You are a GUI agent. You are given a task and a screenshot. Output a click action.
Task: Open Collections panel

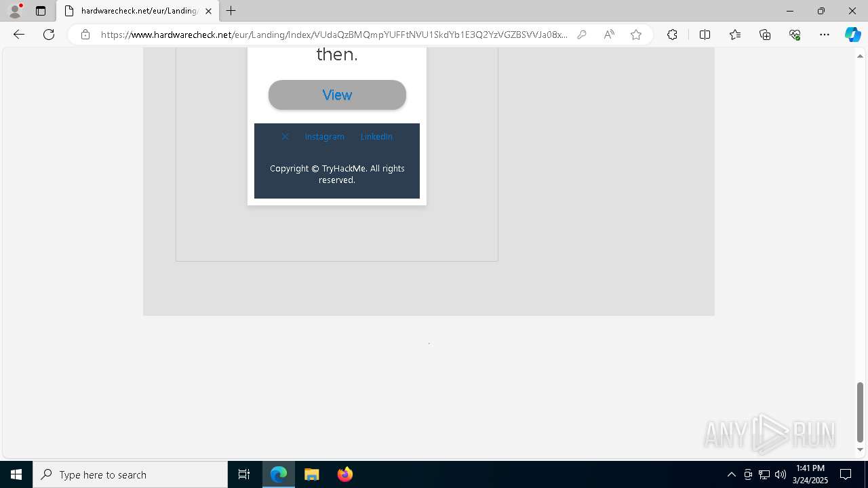[765, 35]
